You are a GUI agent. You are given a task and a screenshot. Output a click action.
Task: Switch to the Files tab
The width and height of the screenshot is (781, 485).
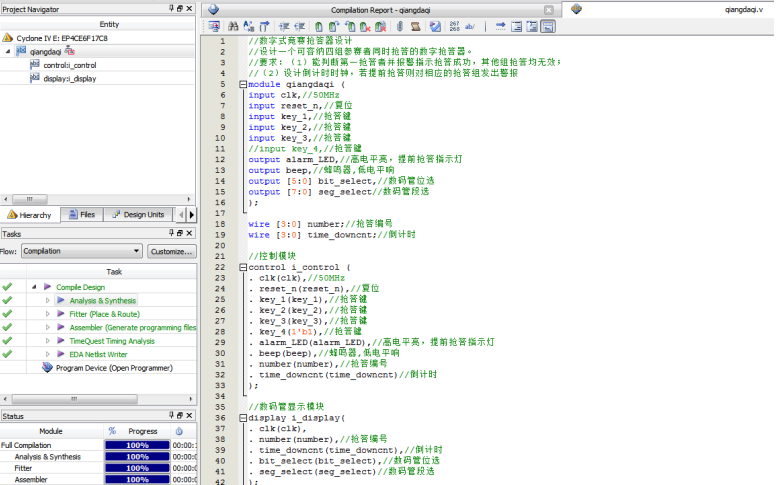click(x=81, y=214)
